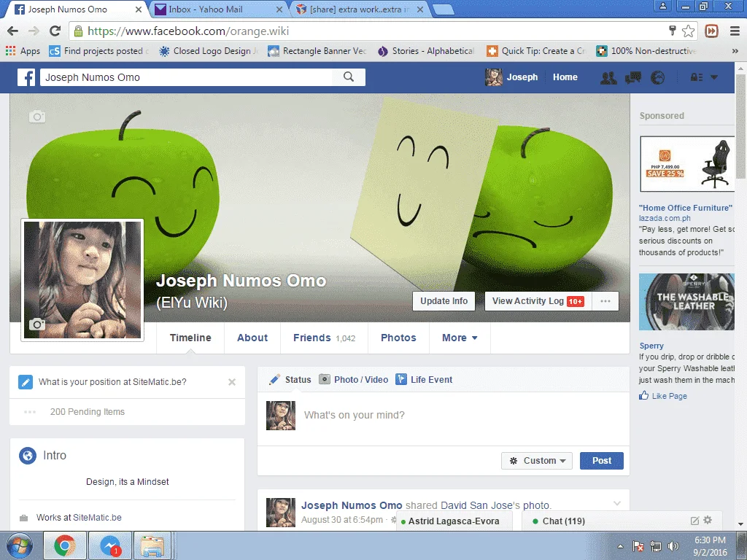Select the Status composer tab
This screenshot has width=747, height=560.
click(x=290, y=379)
